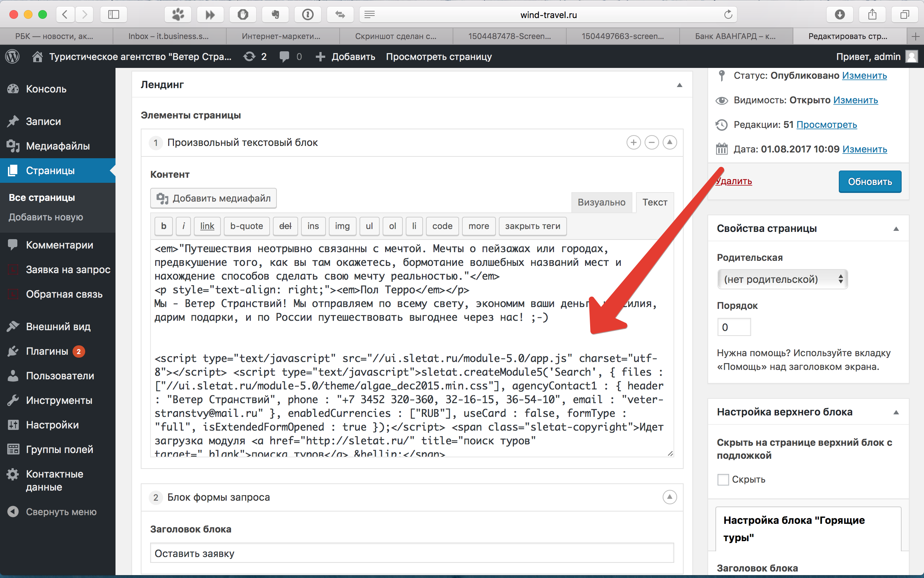Screen dimensions: 924x578
Task: Click the Заголовок блока field with Оставить заявку
Action: click(412, 553)
